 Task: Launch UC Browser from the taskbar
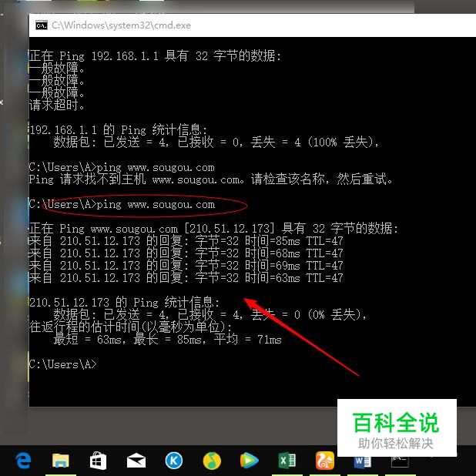click(x=325, y=461)
